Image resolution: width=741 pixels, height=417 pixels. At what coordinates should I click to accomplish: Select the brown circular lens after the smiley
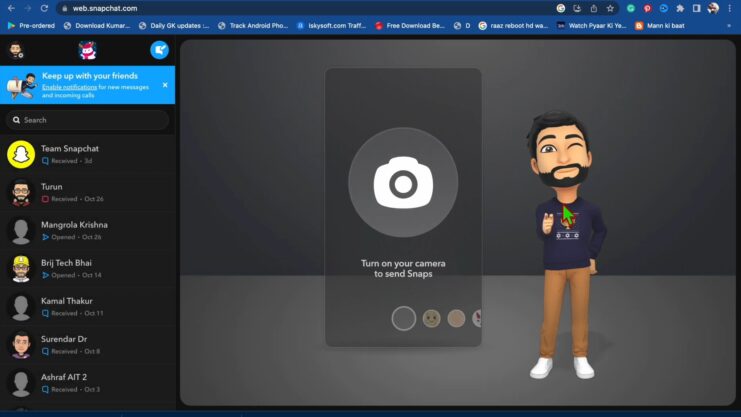tap(456, 318)
